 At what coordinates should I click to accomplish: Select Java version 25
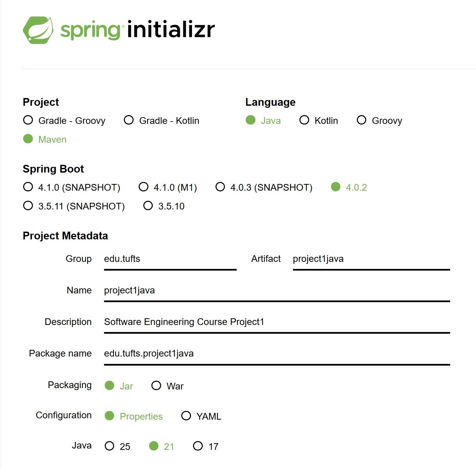pyautogui.click(x=110, y=446)
